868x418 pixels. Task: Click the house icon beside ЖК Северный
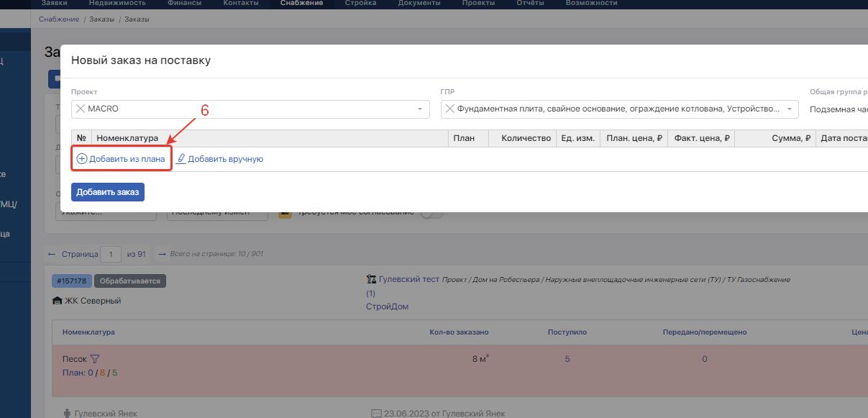coord(58,301)
